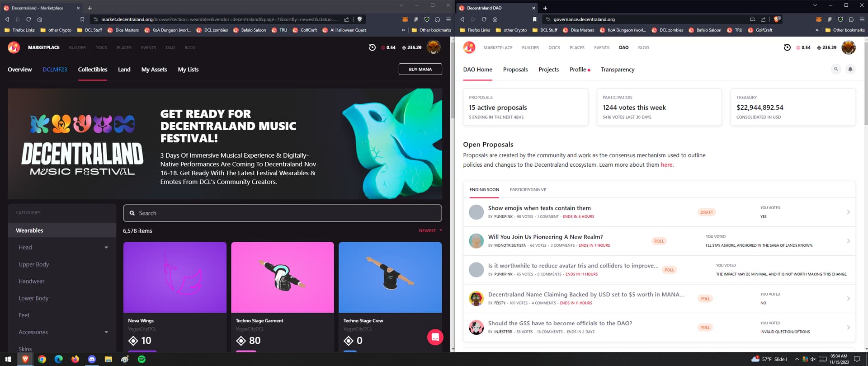
Task: Open chevron for avatar tris and colliders poll
Action: point(848,270)
